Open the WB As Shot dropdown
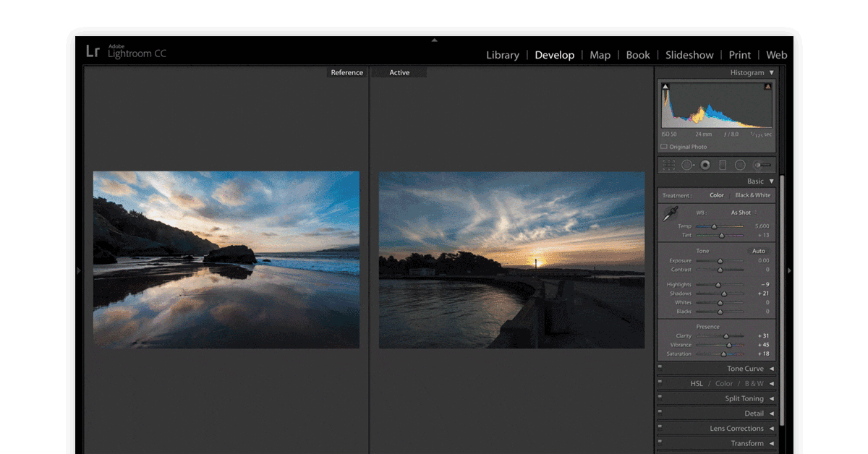 [741, 212]
